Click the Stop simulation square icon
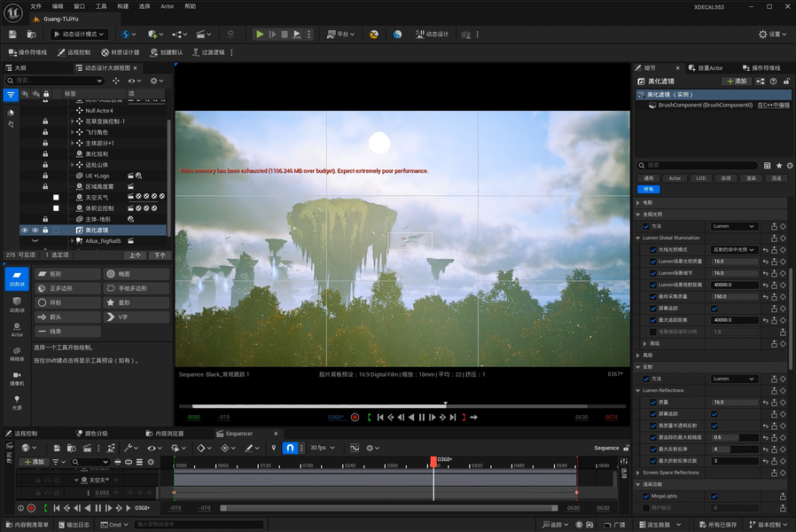Image resolution: width=796 pixels, height=532 pixels. (285, 34)
